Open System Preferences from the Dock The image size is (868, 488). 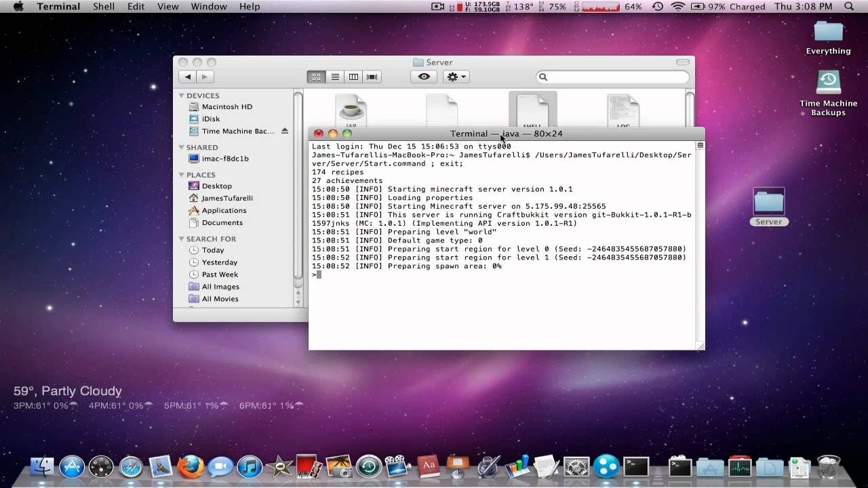click(576, 466)
